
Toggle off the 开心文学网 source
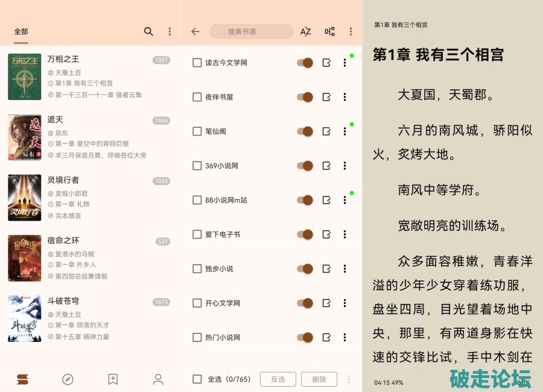[305, 303]
